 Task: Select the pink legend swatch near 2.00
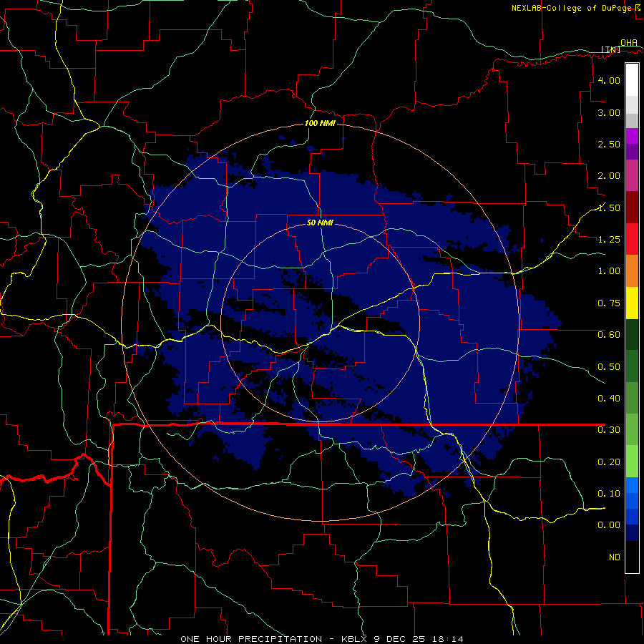(632, 175)
